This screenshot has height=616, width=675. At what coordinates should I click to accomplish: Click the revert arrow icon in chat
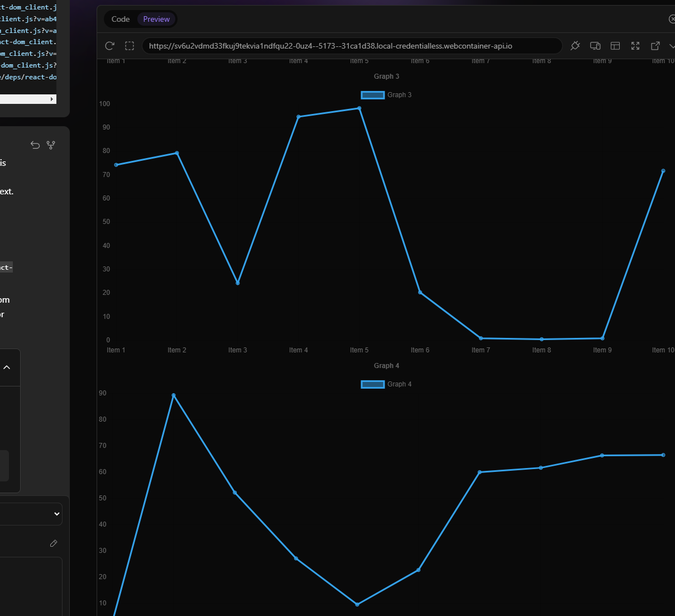coord(35,145)
